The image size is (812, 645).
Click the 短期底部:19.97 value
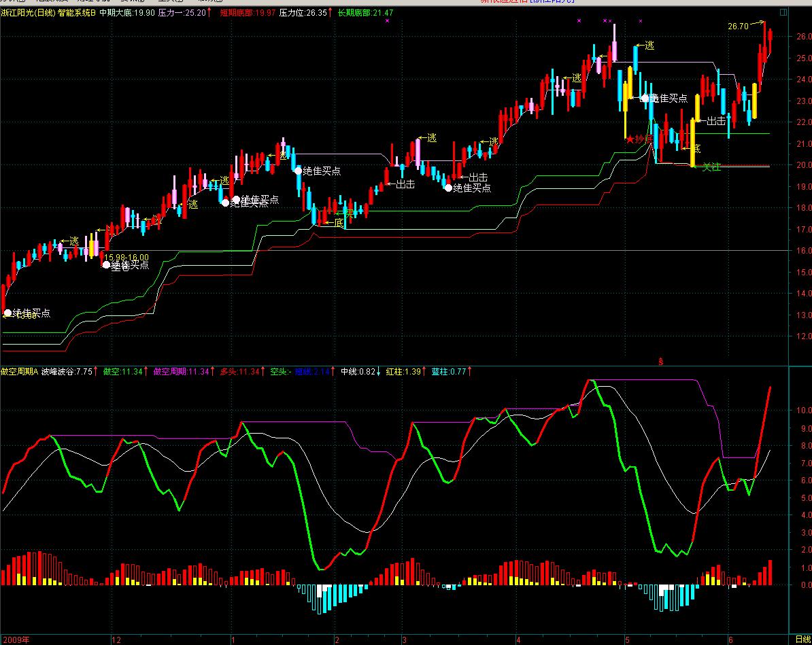tap(248, 12)
